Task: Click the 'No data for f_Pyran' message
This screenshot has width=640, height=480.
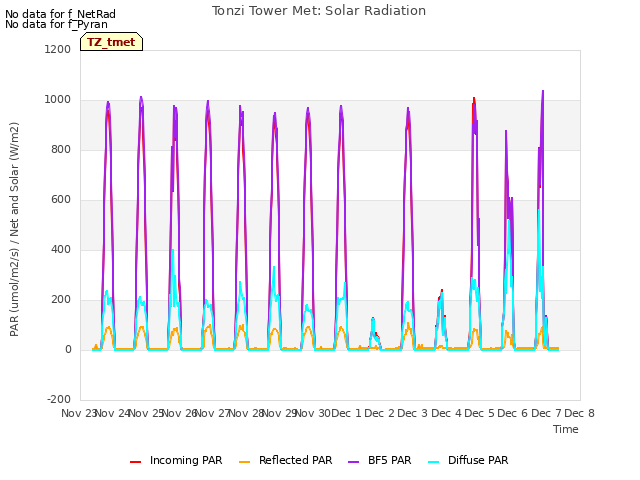Action: (x=56, y=24)
